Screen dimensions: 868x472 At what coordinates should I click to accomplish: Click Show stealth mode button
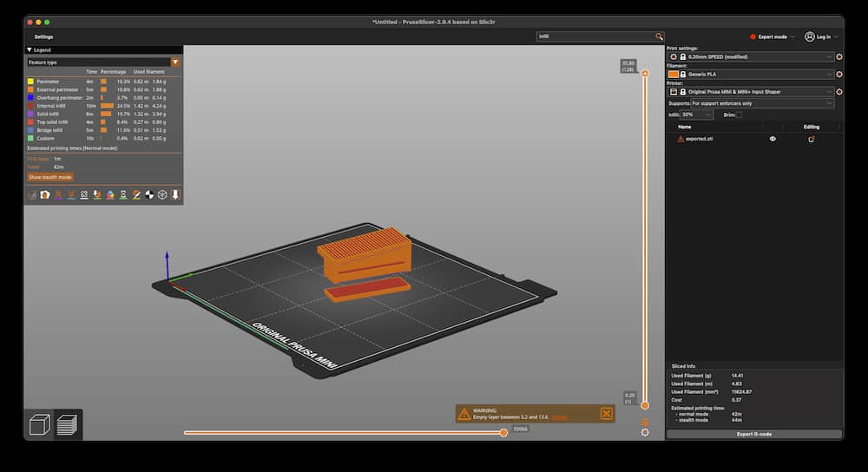[50, 177]
